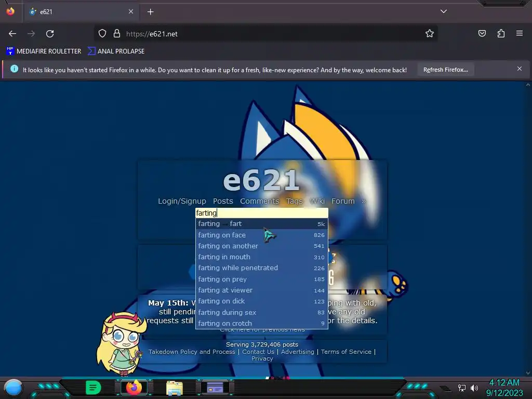Open the Start menu orb
The height and width of the screenshot is (399, 532).
tap(14, 388)
